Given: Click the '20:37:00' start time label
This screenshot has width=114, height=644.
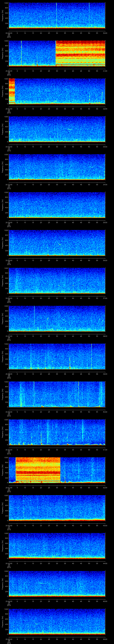Looking at the screenshot, I should (9, 336).
